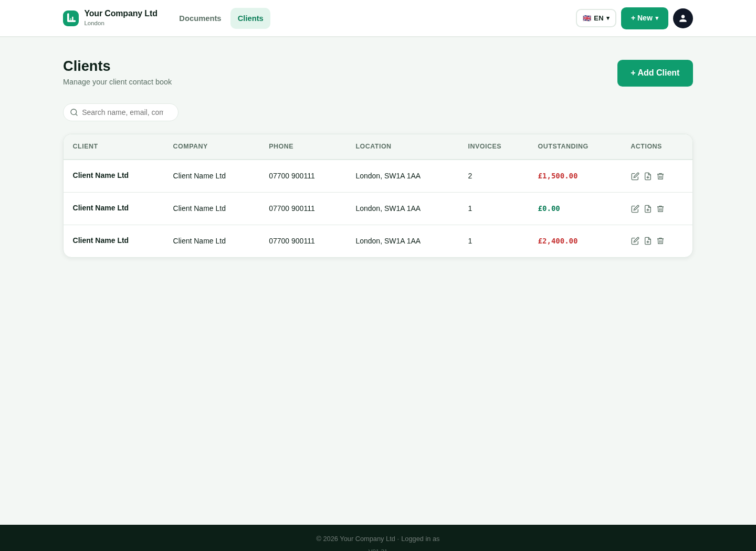Viewport: 756px width, 551px height.
Task: Open the user account avatar menu
Action: click(683, 18)
